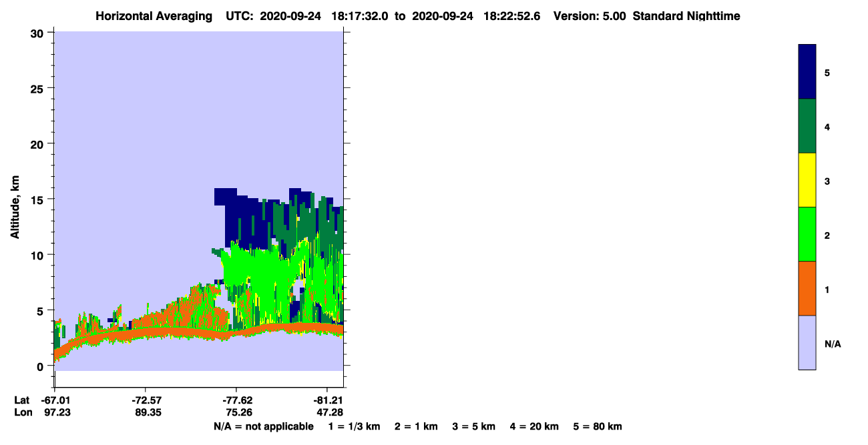The image size is (868, 445).
Task: Click the orange colorbar segment labeled 1
Action: pyautogui.click(x=807, y=288)
